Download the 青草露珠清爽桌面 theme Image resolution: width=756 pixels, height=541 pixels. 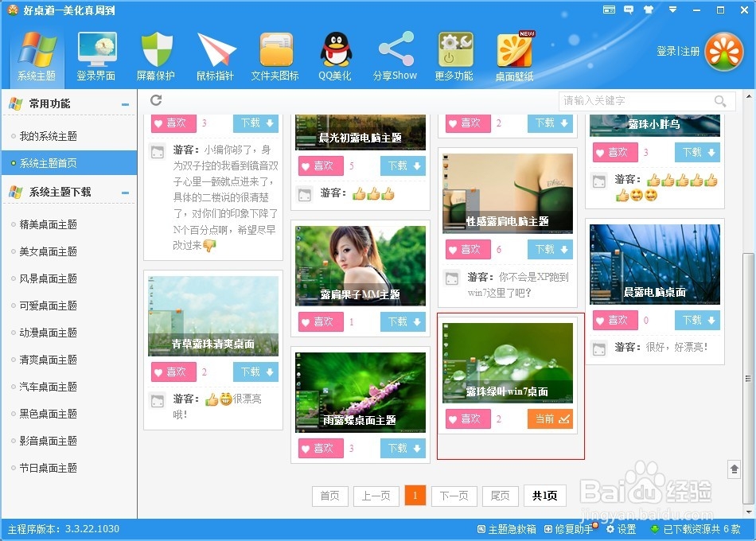(x=256, y=372)
